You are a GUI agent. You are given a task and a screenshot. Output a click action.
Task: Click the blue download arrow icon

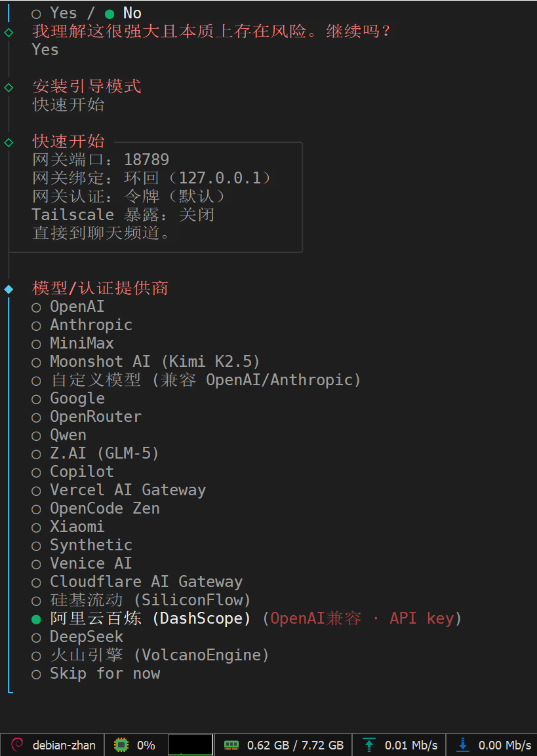click(463, 745)
